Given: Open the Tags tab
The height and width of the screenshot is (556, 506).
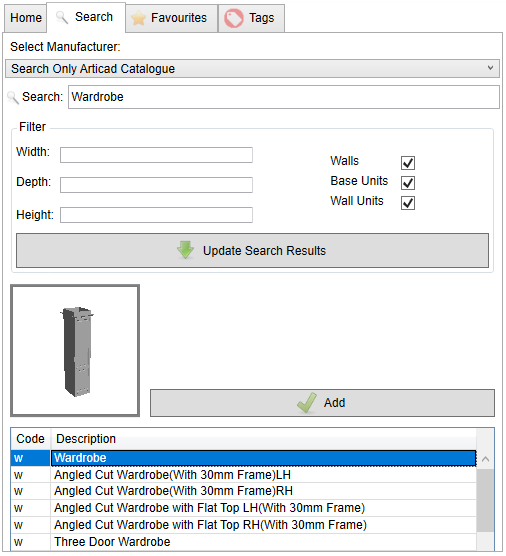Looking at the screenshot, I should tap(251, 18).
